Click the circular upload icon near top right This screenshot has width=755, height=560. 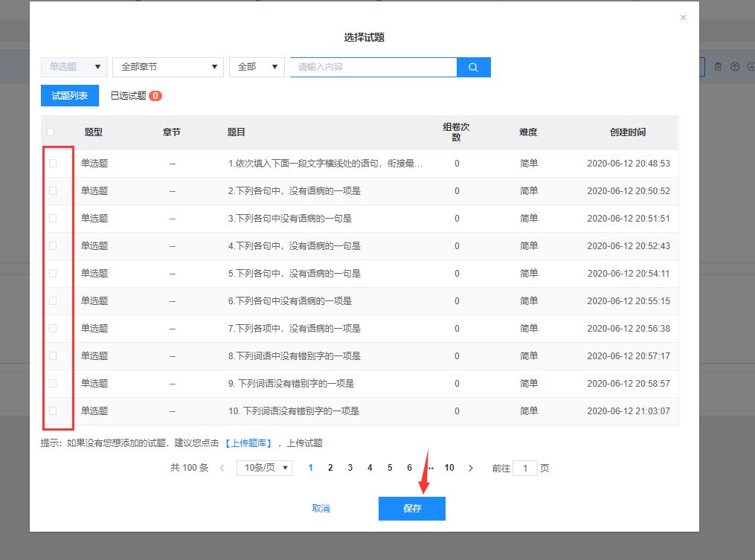pos(733,66)
